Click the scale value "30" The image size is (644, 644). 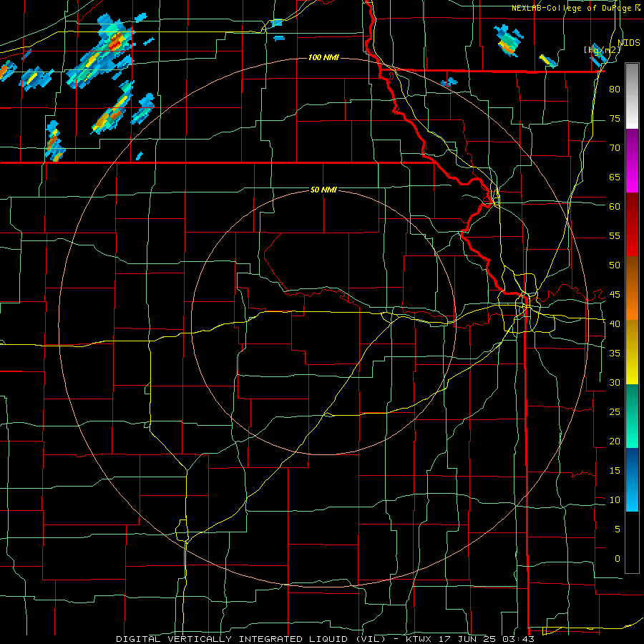pos(615,382)
